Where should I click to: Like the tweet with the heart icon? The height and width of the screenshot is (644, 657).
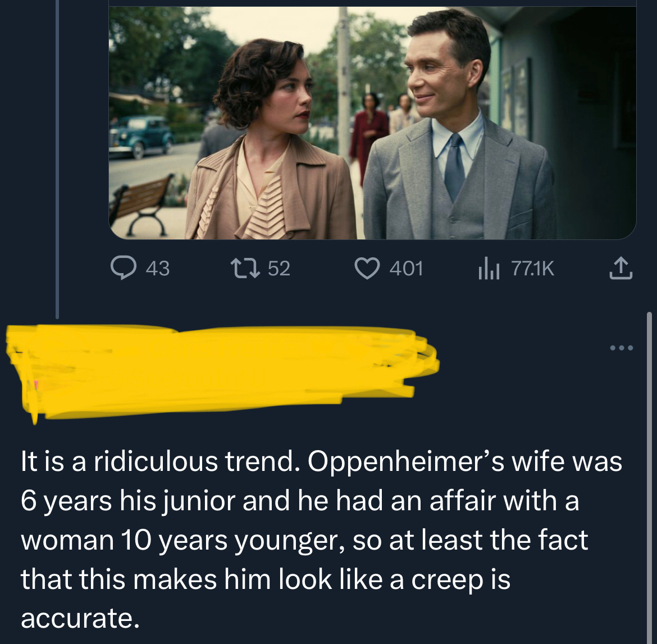(367, 268)
